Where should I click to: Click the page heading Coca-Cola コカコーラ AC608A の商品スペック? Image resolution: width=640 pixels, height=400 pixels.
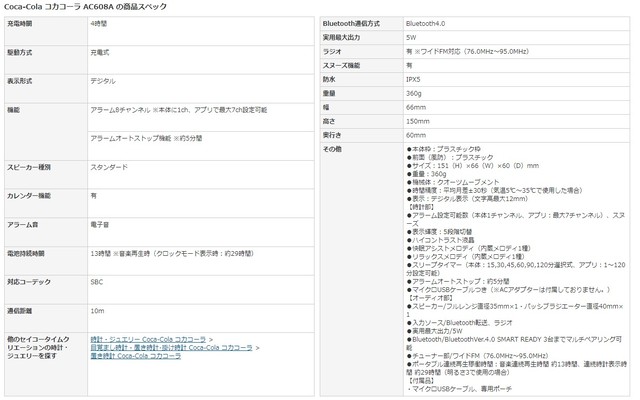[85, 7]
